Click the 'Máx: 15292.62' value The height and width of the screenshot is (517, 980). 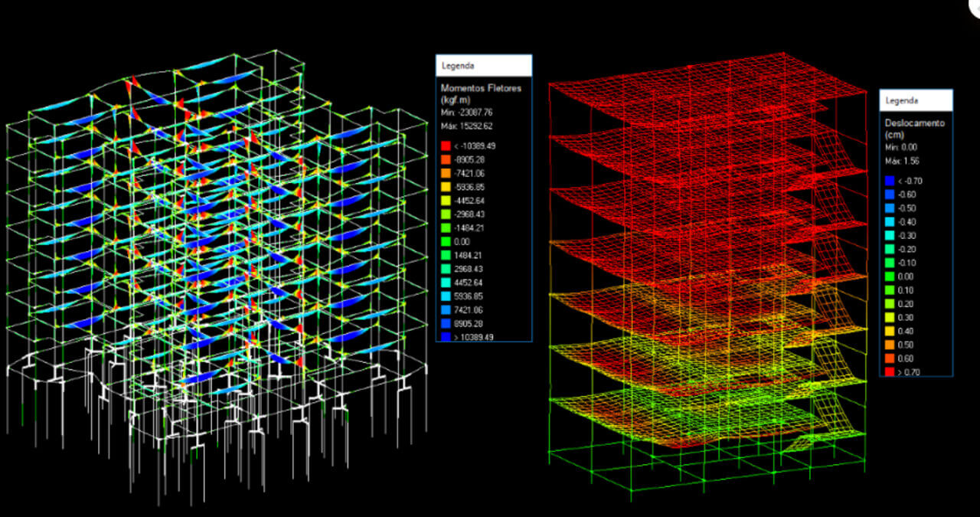(x=466, y=126)
